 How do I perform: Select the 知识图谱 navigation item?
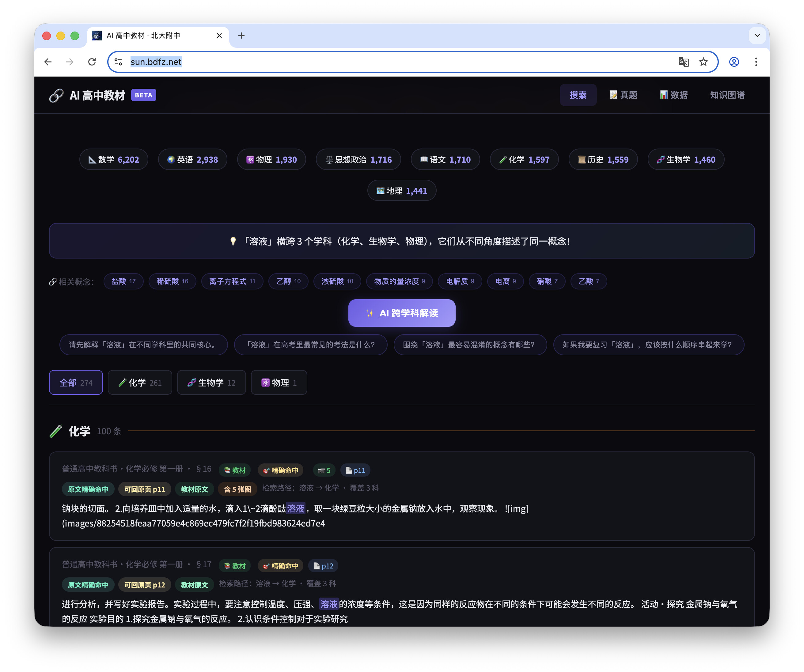(x=727, y=95)
